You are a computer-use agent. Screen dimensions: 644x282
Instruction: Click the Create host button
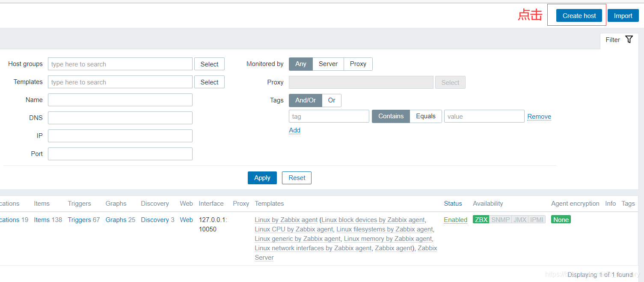coord(579,15)
